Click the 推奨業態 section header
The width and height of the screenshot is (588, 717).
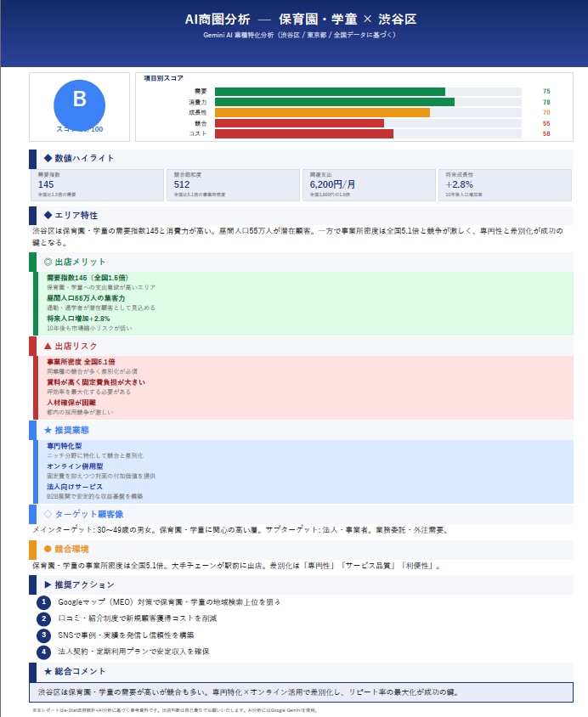click(x=301, y=431)
